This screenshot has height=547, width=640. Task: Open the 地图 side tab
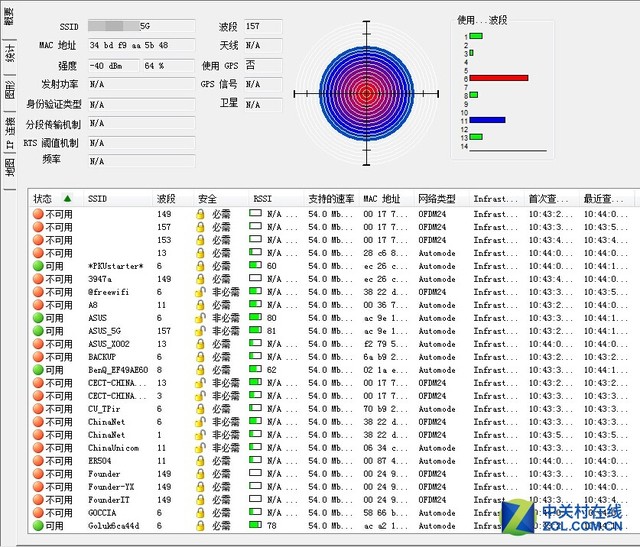click(10, 167)
